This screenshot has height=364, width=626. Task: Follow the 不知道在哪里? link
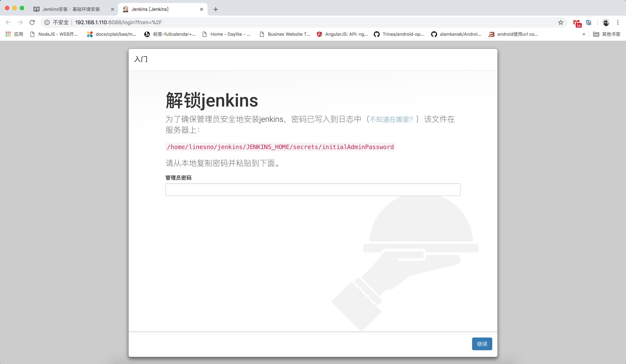(391, 119)
